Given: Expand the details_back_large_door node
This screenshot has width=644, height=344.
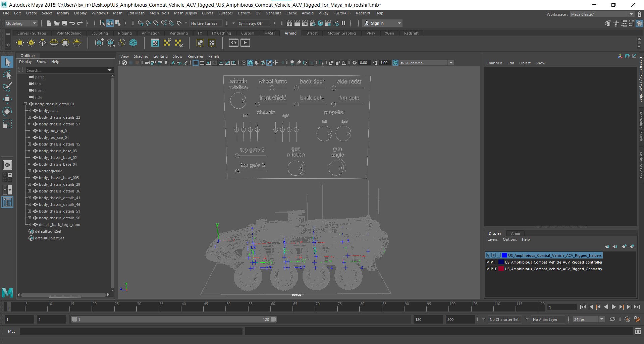Looking at the screenshot, I should [x=29, y=225].
